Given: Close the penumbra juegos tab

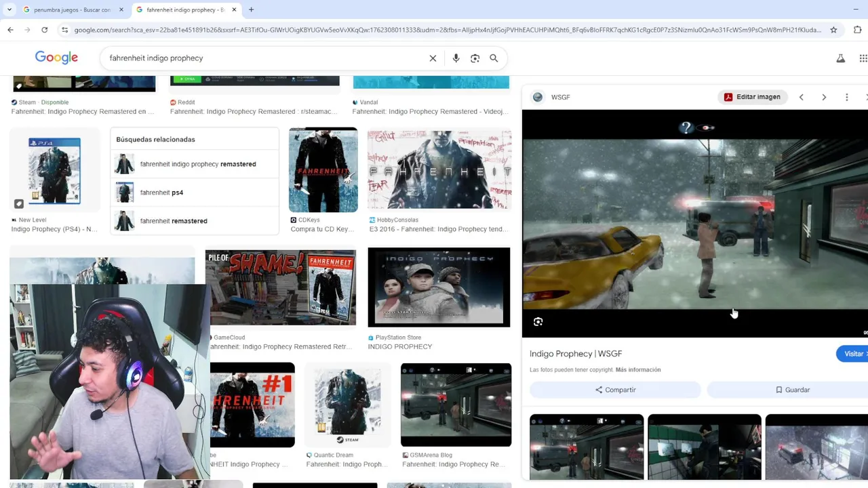Looking at the screenshot, I should (121, 9).
